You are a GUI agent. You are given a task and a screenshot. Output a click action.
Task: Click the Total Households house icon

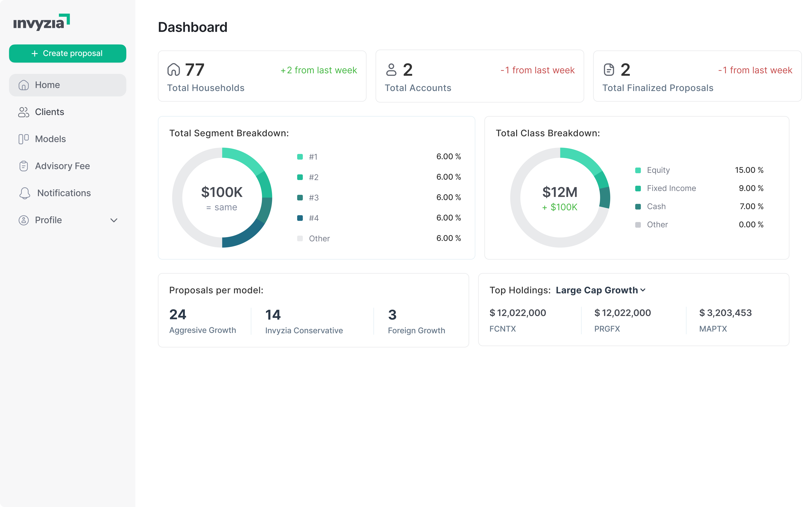[x=173, y=70]
